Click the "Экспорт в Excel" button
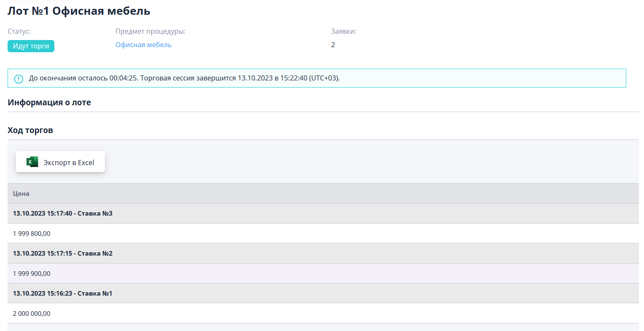Image resolution: width=644 pixels, height=331 pixels. pos(60,162)
